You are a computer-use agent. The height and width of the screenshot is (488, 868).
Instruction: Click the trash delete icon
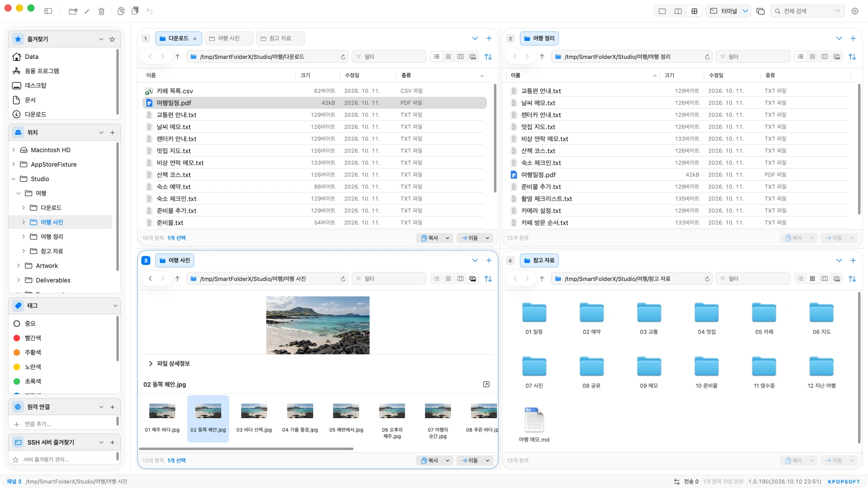(x=101, y=11)
